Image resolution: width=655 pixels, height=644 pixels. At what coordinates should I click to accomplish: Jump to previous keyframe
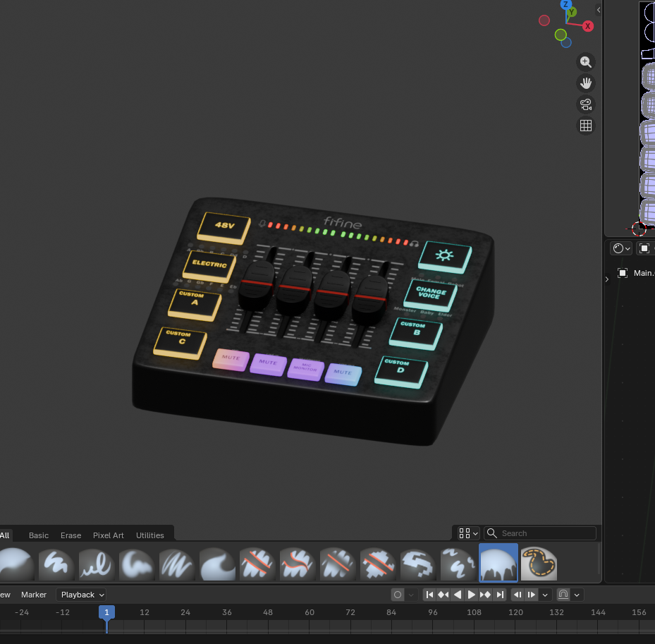coord(443,595)
